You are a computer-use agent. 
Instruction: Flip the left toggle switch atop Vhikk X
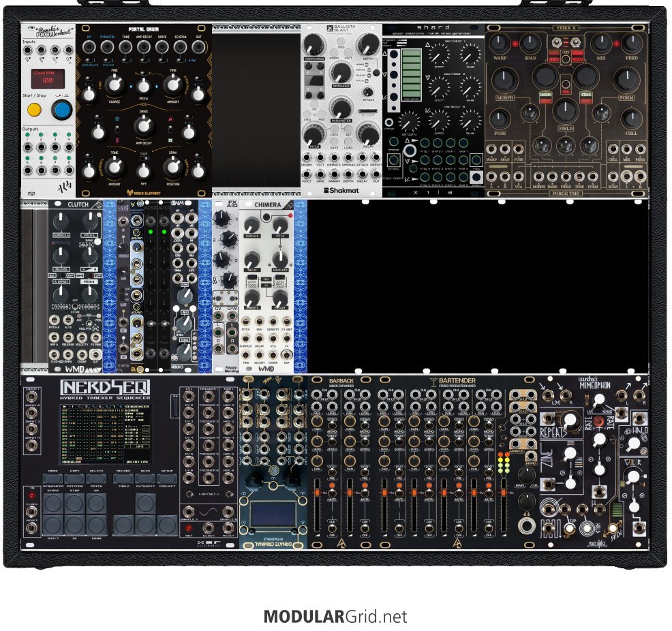pos(556,42)
